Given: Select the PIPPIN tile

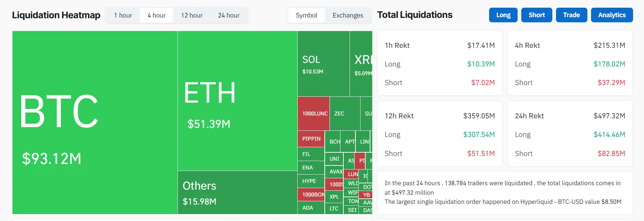Looking at the screenshot, I should point(311,139).
